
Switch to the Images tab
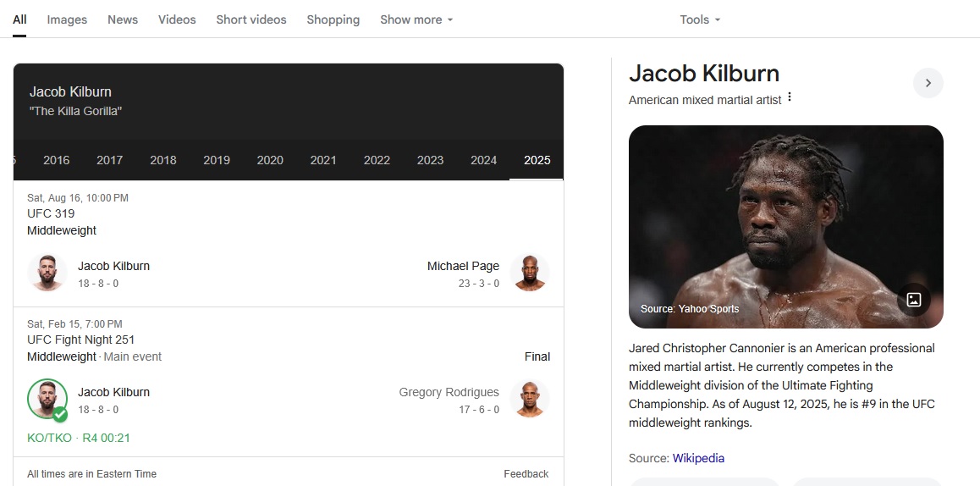[x=67, y=19]
